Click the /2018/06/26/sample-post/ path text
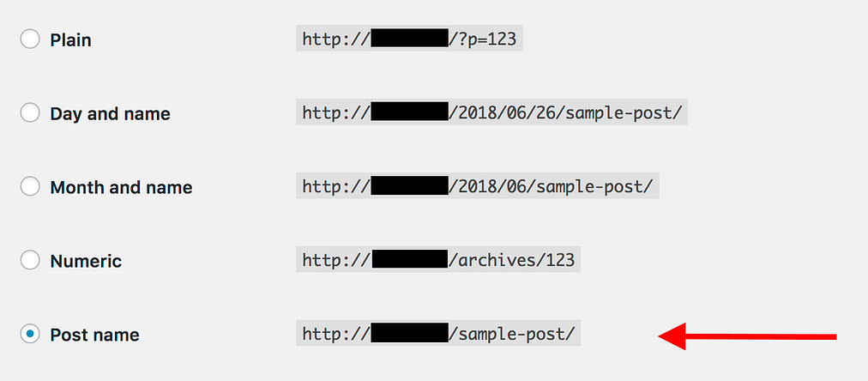868x381 pixels. (566, 113)
